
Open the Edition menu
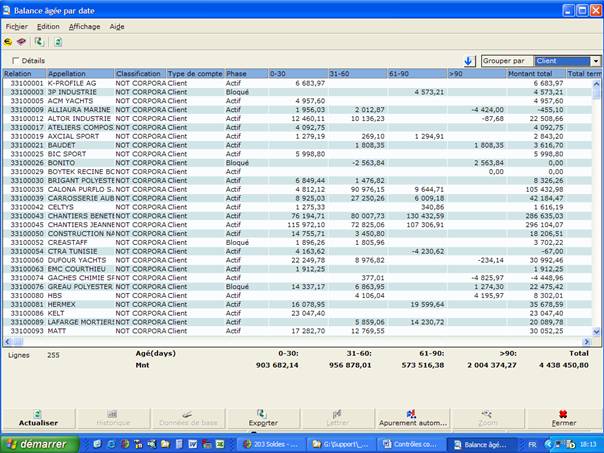pos(48,26)
